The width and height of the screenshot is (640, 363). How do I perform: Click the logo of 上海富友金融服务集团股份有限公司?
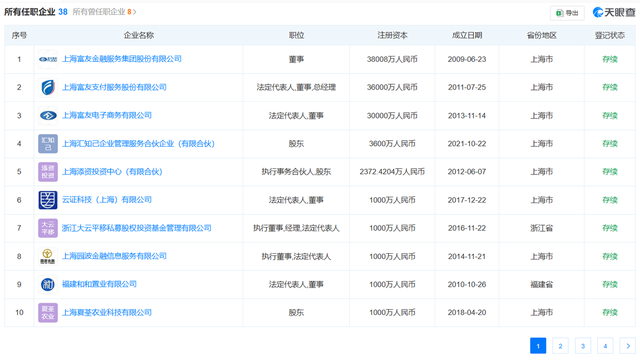48,59
